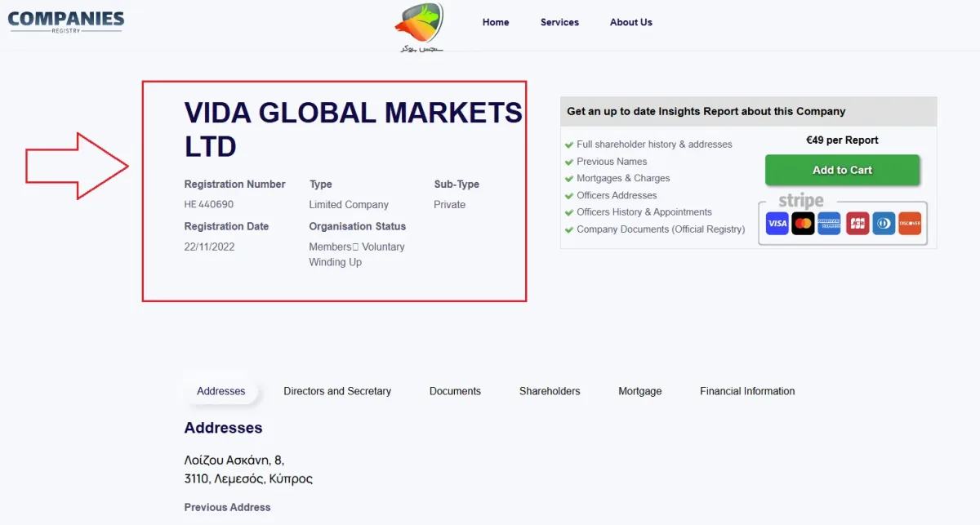Switch to the Documents tab
Image resolution: width=980 pixels, height=525 pixels.
coord(455,391)
